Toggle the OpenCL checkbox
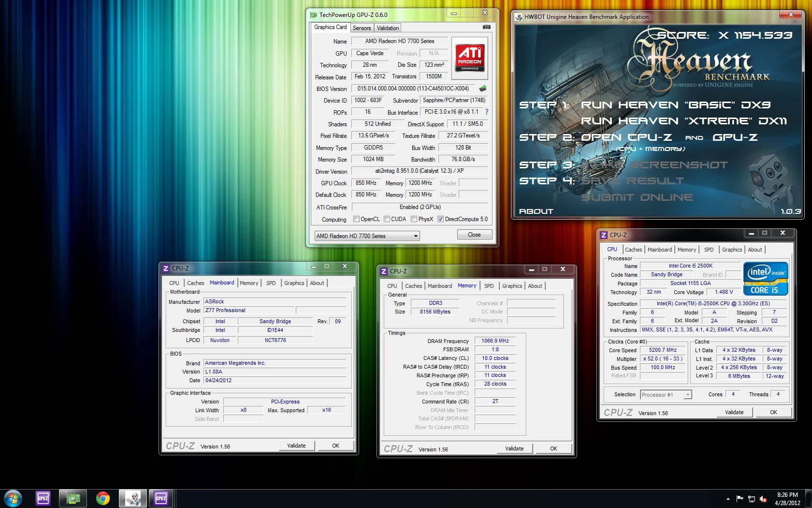The height and width of the screenshot is (508, 812). [356, 219]
